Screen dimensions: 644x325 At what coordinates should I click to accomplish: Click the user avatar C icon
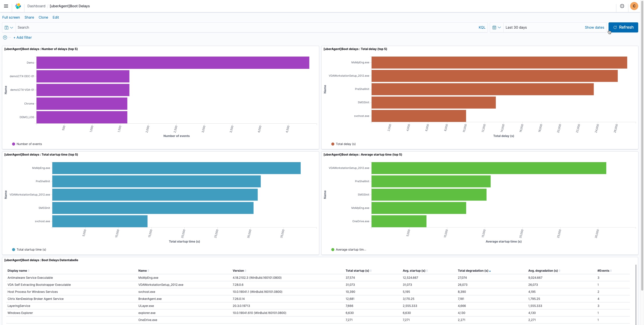[634, 6]
